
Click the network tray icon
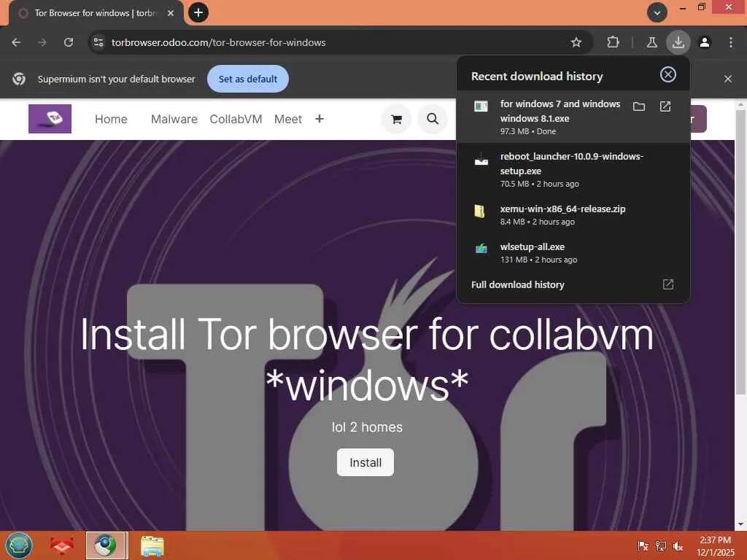pos(661,546)
